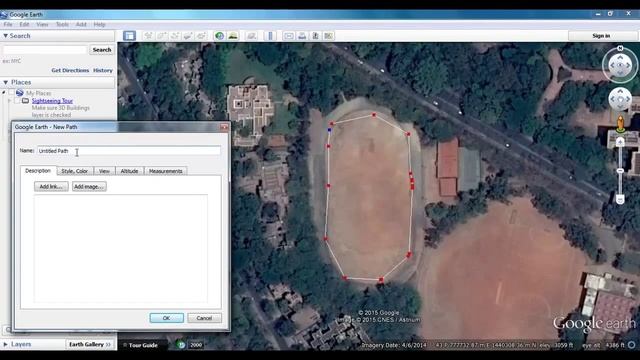The width and height of the screenshot is (640, 360).
Task: Collapse the My Places tree node
Action: (4, 93)
